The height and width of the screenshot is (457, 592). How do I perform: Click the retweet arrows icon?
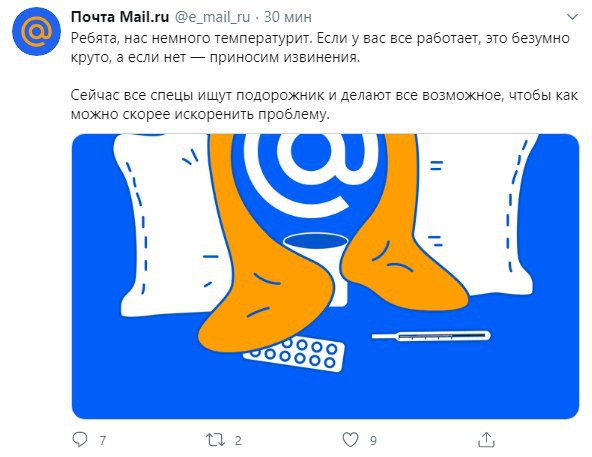point(215,440)
